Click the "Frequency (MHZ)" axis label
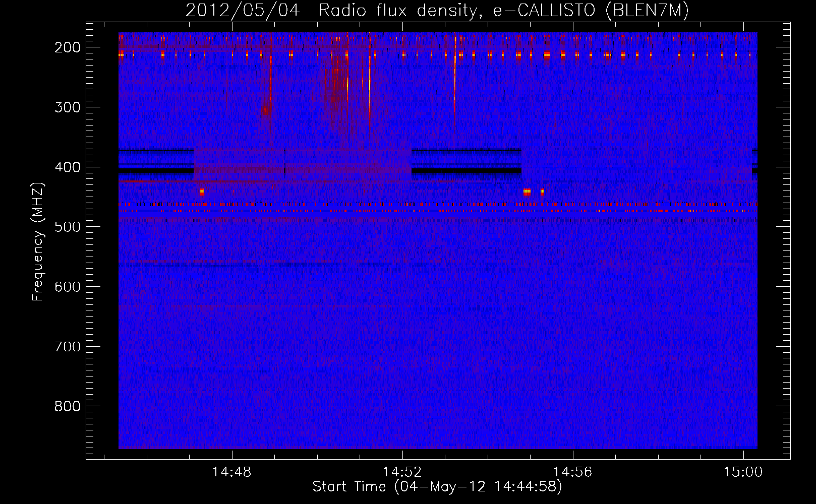Viewport: 816px width, 504px height. coord(38,242)
